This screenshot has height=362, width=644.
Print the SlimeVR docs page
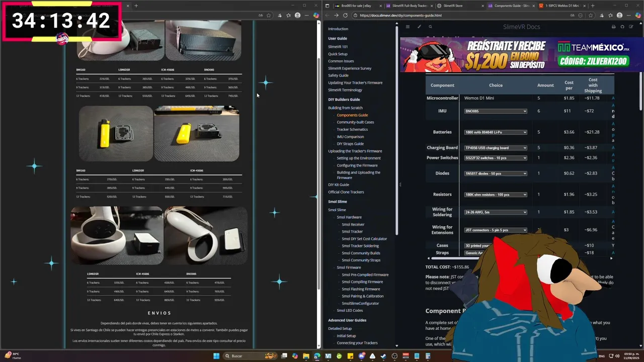613,27
